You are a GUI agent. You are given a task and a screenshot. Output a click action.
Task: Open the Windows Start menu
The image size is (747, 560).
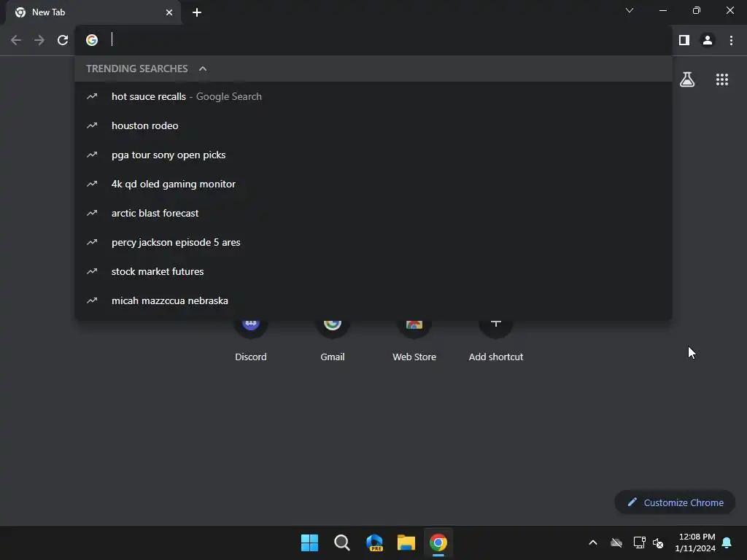click(309, 542)
